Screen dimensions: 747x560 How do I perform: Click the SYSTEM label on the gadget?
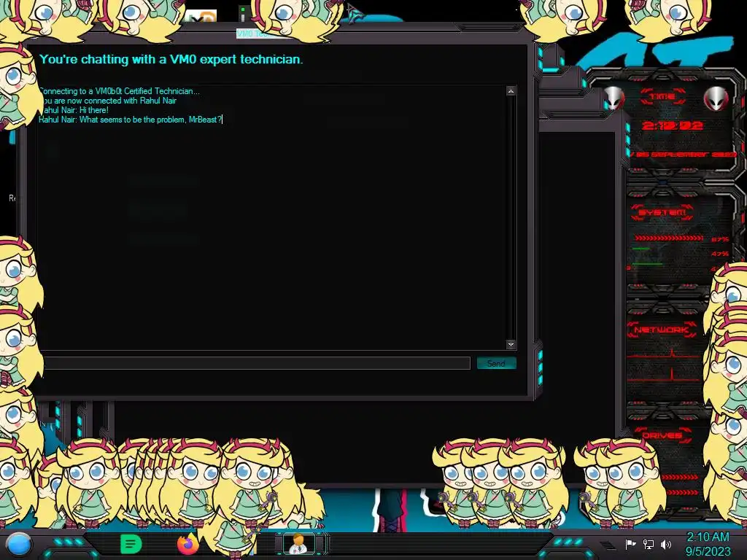click(x=662, y=212)
